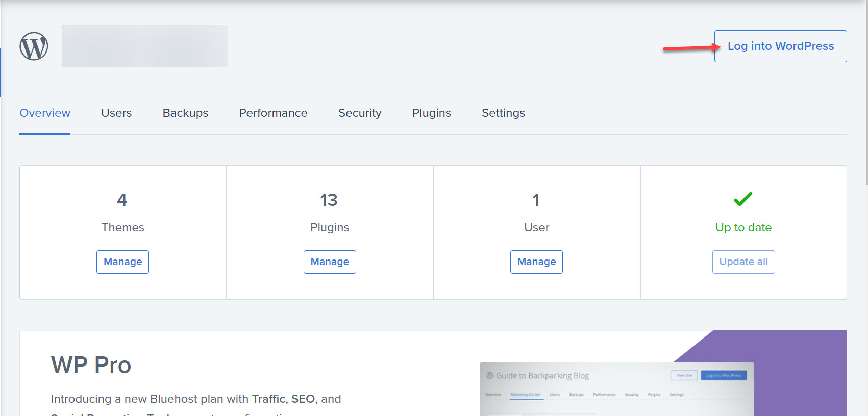Manage the 13 Plugins
Screen dimensions: 868x416
tap(330, 262)
